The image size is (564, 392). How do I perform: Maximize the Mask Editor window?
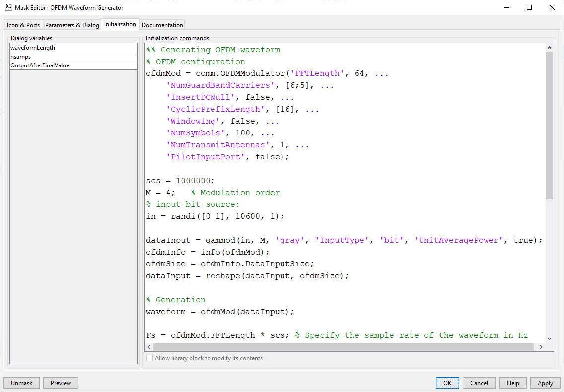click(x=529, y=7)
